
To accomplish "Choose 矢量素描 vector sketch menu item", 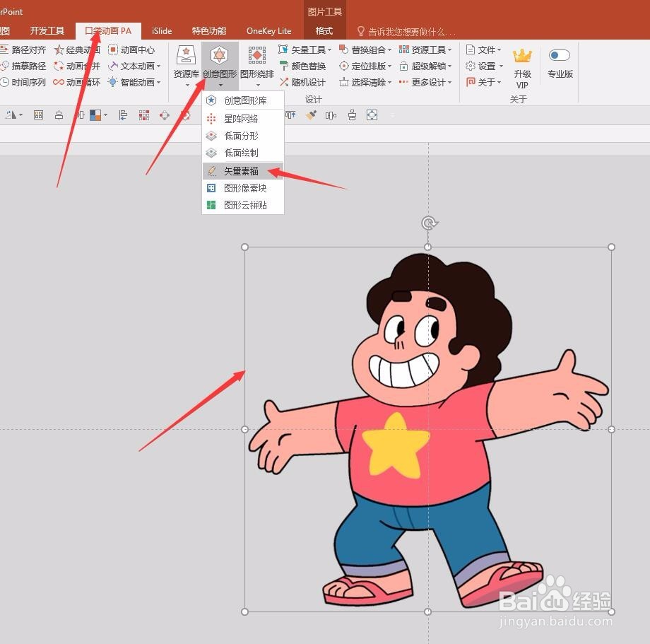I will click(x=243, y=171).
